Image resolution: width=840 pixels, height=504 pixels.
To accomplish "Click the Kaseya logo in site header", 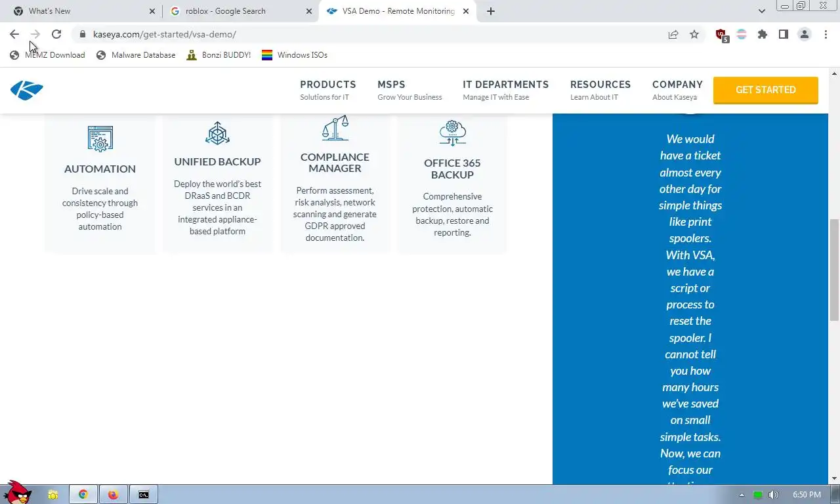I will point(27,90).
